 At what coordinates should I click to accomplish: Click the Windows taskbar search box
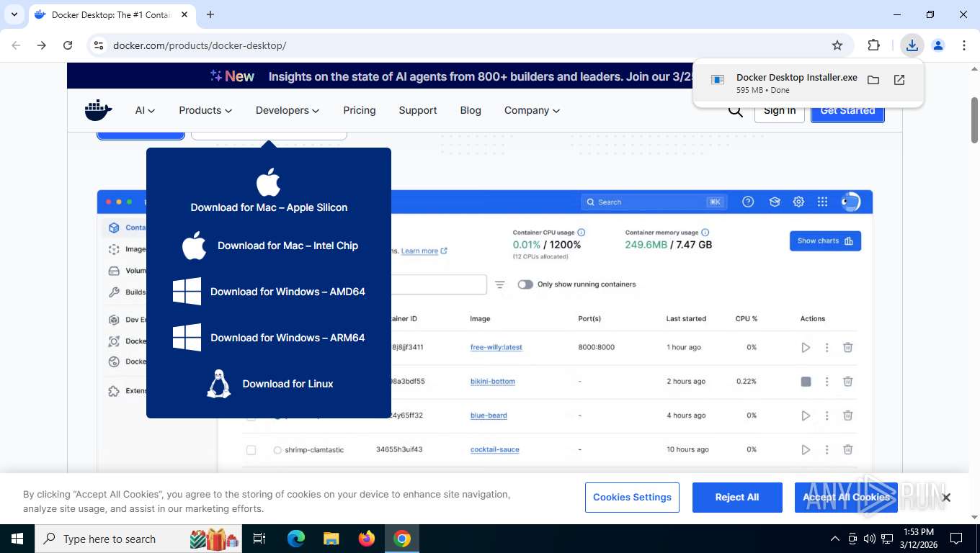pos(140,539)
